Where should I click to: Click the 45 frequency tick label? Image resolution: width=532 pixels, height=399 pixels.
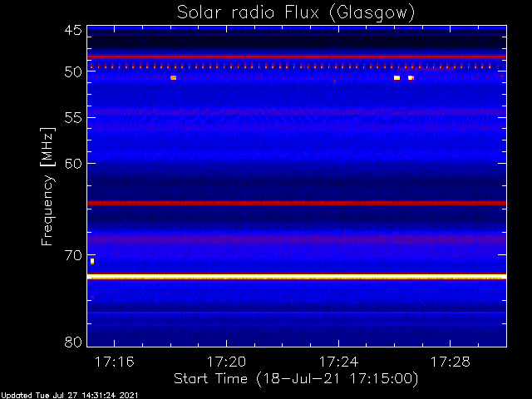pyautogui.click(x=73, y=31)
